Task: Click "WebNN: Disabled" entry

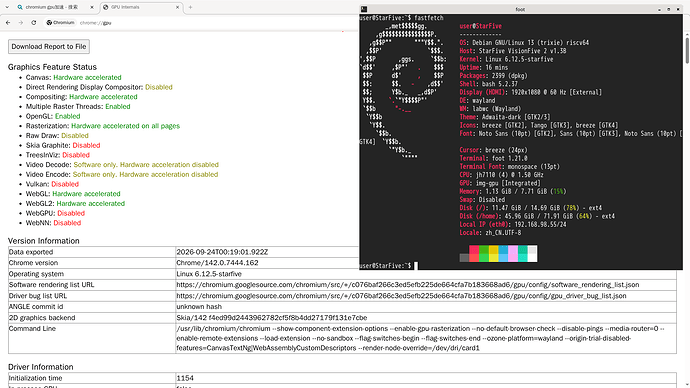Action: 53,223
